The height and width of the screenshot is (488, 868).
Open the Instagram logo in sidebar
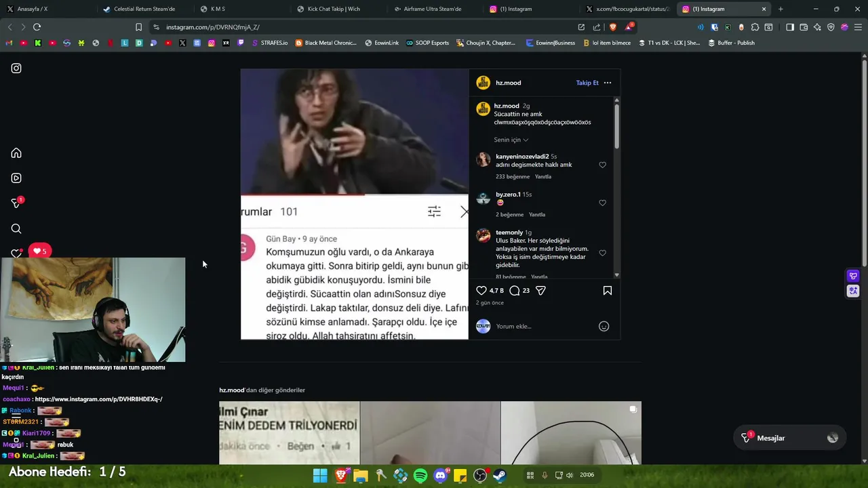(x=16, y=68)
